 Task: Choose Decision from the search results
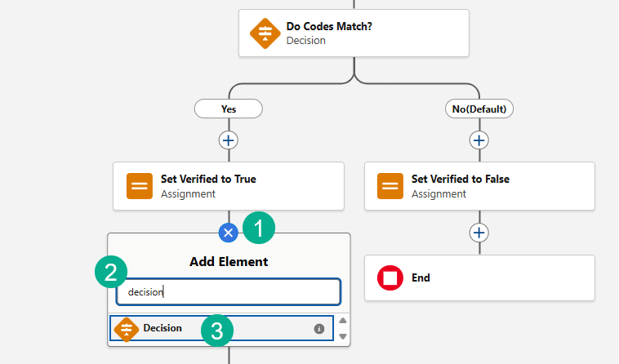[x=163, y=328]
